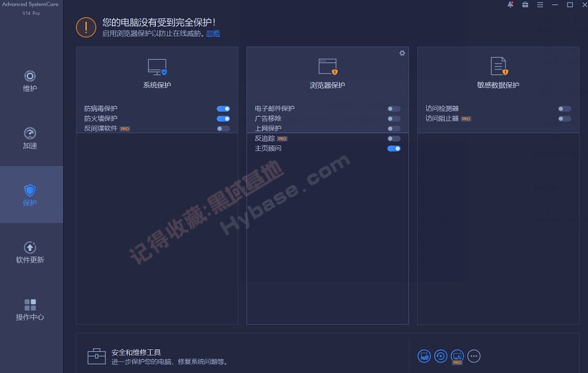Image resolution: width=588 pixels, height=373 pixels.
Task: Click PRO badge next to 反间谍软件
Action: coord(125,128)
